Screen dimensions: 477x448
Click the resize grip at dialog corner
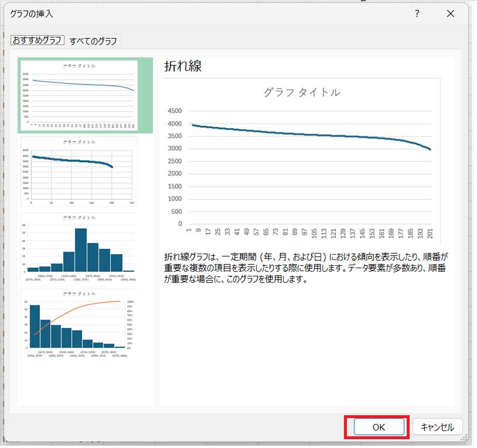coord(465,437)
